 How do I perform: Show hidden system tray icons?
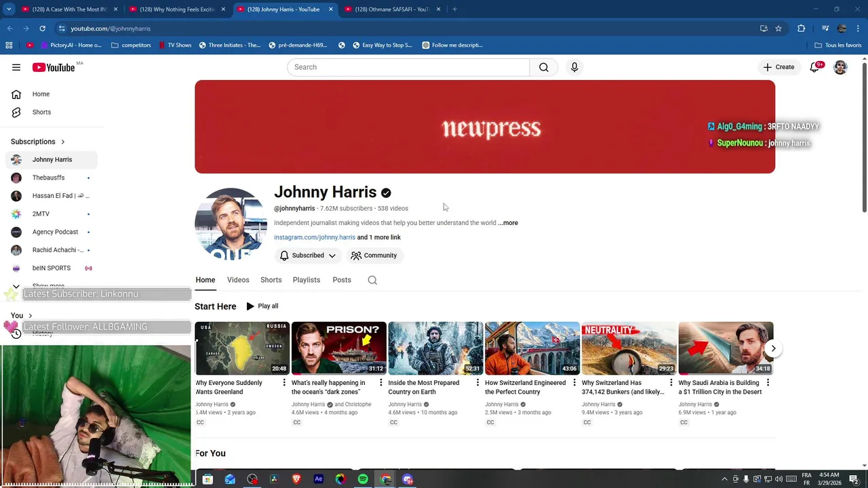point(724,479)
